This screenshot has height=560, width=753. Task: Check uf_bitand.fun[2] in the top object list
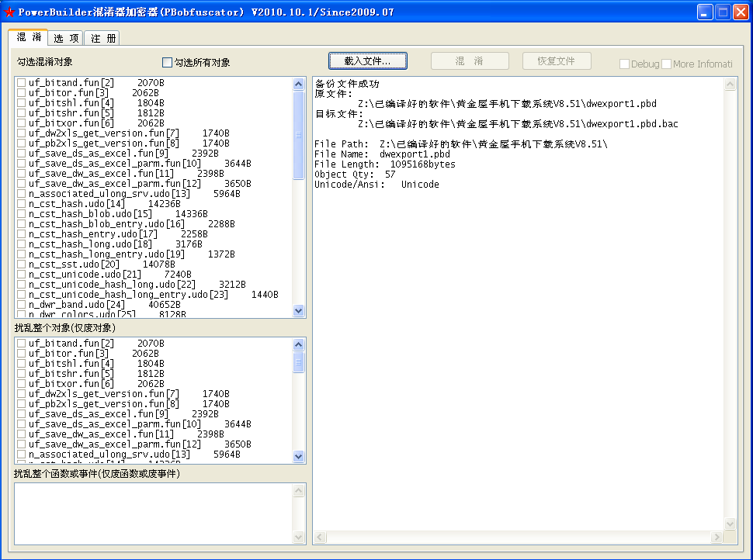(20, 82)
